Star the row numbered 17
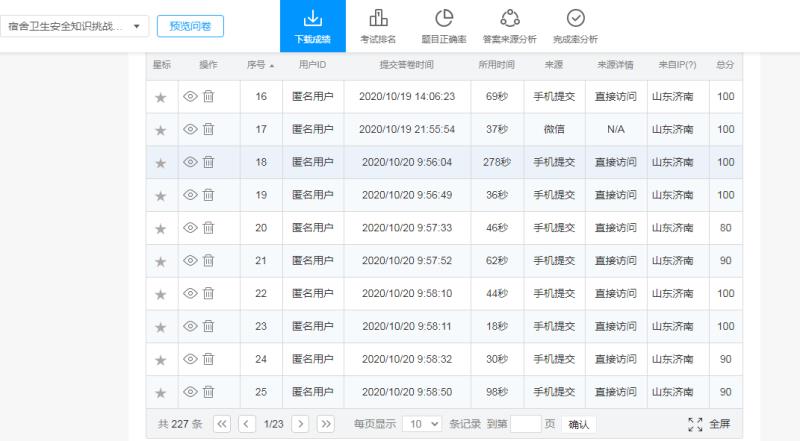 [x=161, y=130]
